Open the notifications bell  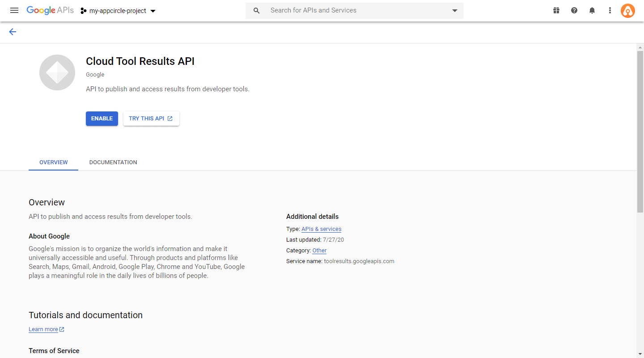coord(592,10)
